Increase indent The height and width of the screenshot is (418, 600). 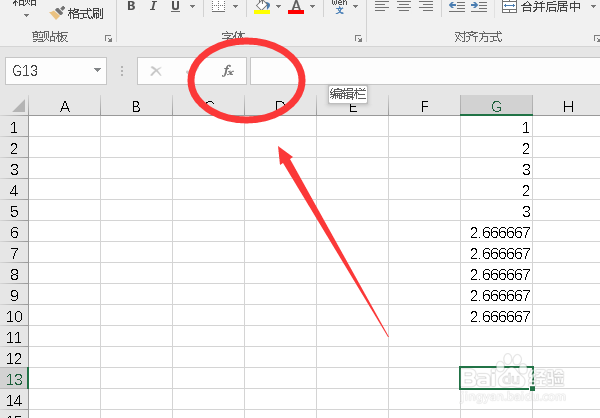pos(479,6)
